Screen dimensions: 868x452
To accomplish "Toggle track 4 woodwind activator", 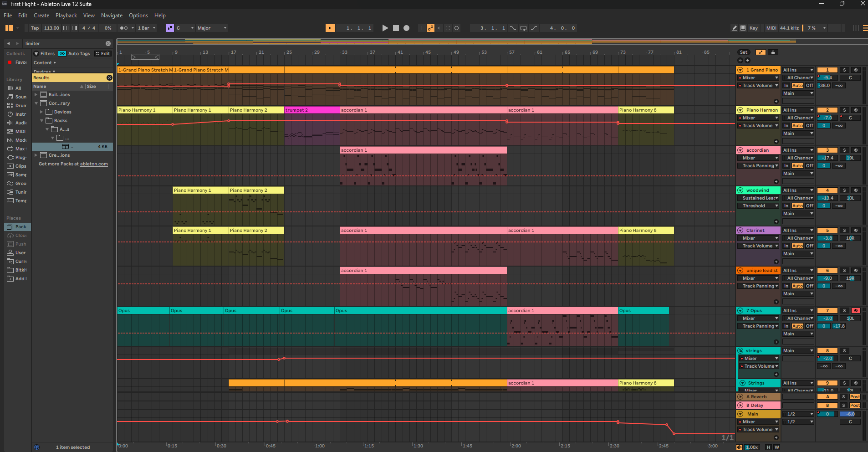I will click(x=827, y=190).
